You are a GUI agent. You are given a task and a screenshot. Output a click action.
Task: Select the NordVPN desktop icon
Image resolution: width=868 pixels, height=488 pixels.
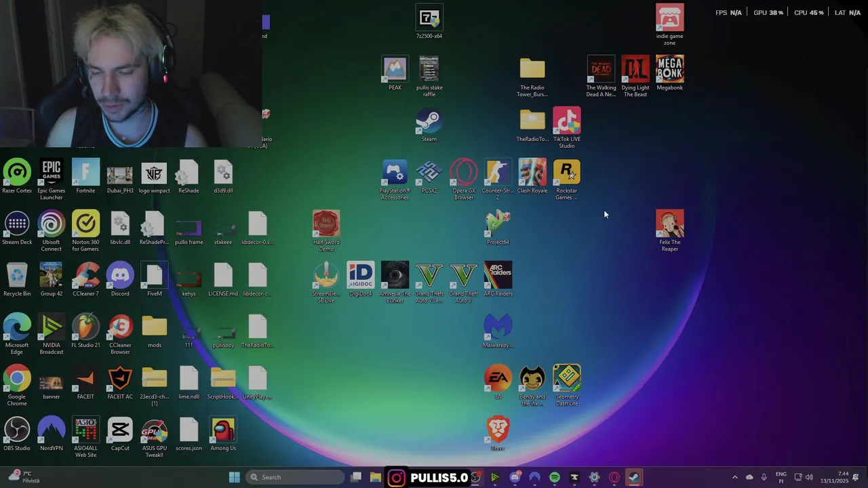52,435
